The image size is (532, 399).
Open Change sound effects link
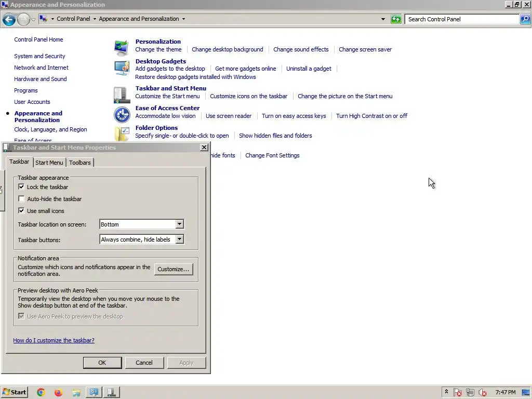point(301,49)
